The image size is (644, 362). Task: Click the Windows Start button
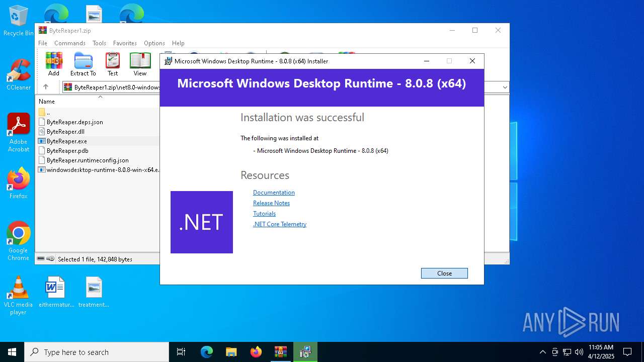click(12, 352)
